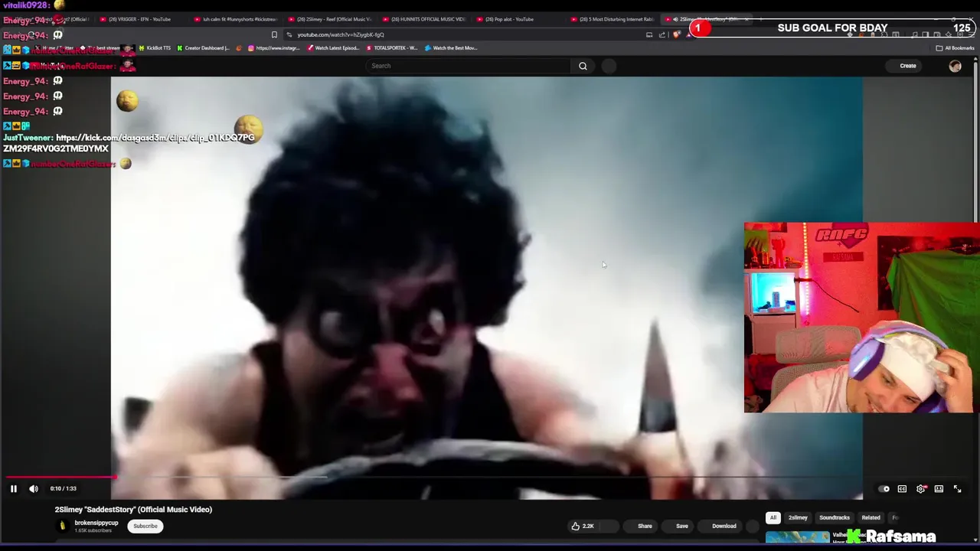980x551 pixels.
Task: Select the Soundtracks filter chip
Action: (835, 517)
